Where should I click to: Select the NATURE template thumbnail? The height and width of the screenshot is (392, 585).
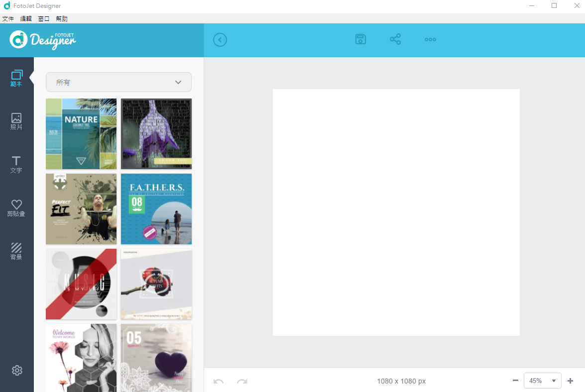[81, 134]
